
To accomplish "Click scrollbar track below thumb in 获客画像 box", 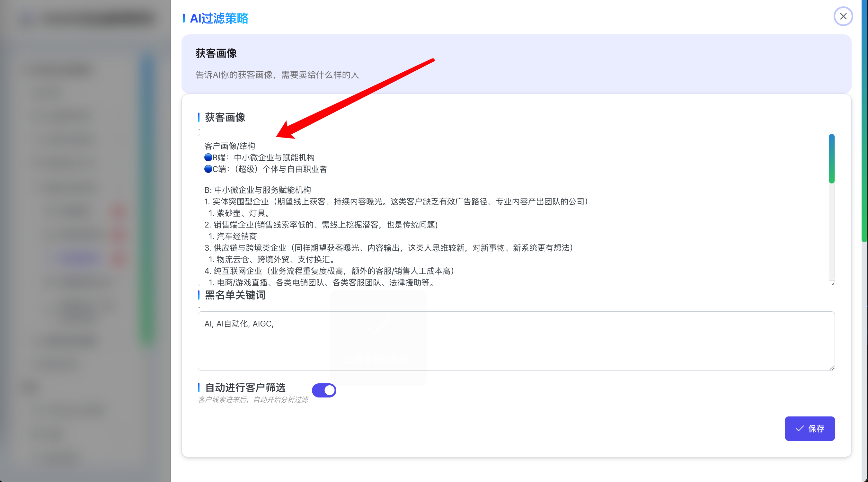I will tap(831, 233).
